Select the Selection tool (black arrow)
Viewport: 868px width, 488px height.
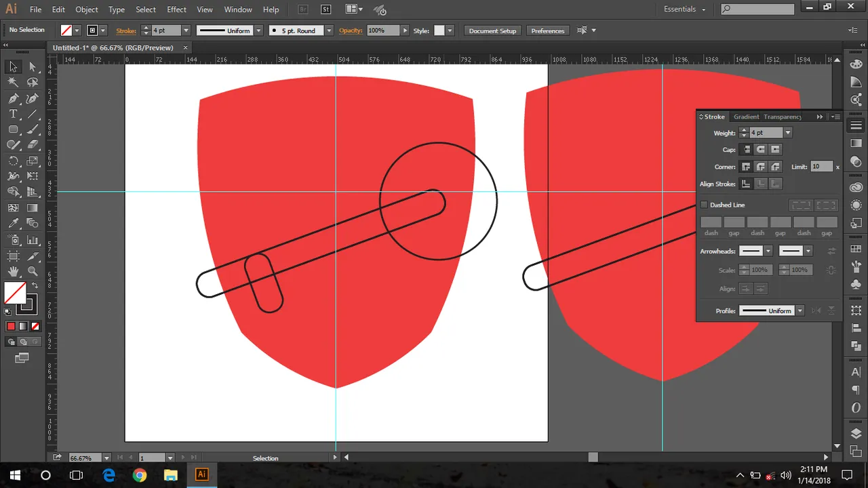point(13,66)
